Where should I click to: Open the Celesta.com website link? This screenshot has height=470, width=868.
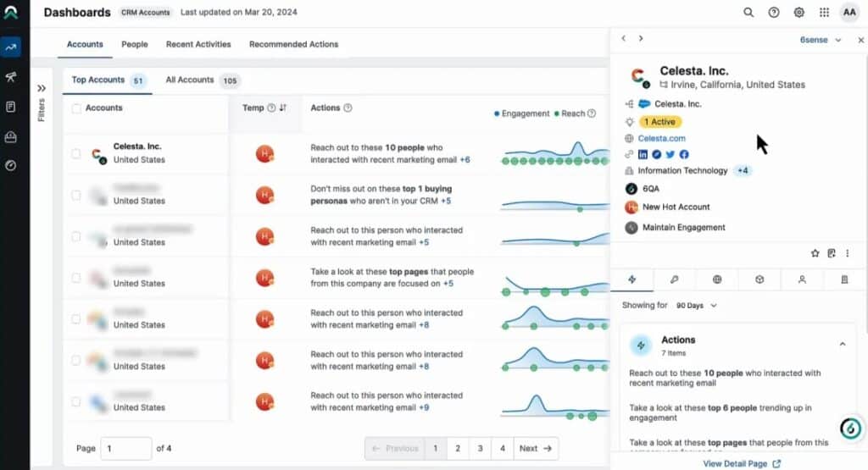tap(661, 138)
